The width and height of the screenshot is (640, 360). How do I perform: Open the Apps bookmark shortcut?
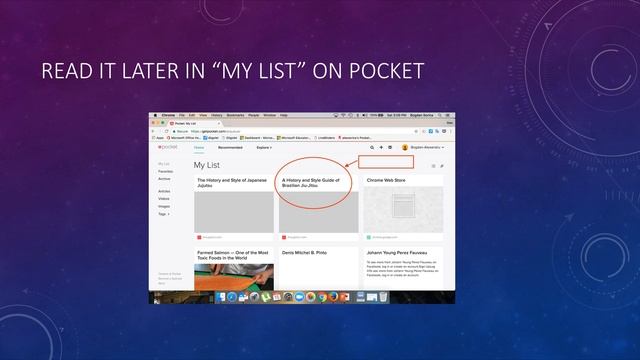158,138
